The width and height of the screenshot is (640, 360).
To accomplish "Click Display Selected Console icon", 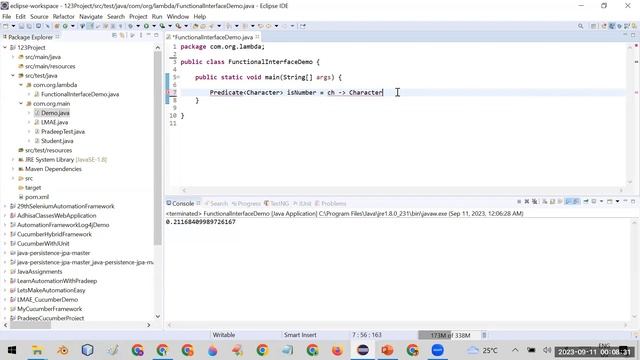I will click(x=594, y=202).
